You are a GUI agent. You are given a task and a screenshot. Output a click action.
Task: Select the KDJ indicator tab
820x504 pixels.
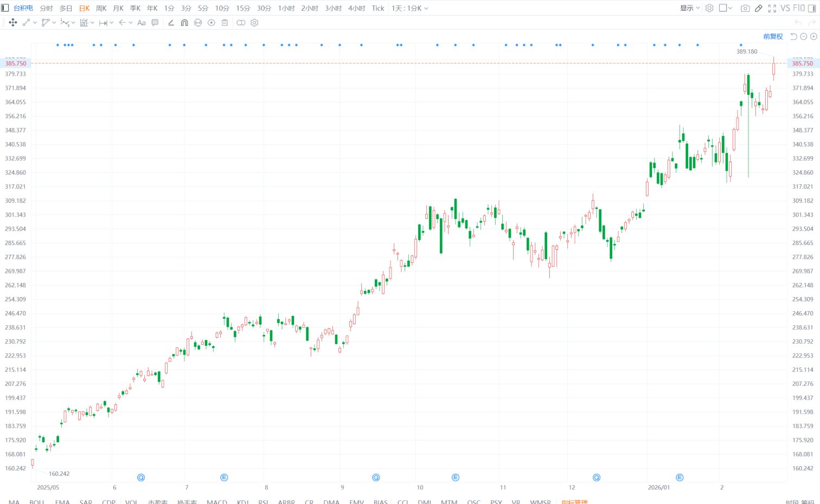(x=243, y=502)
